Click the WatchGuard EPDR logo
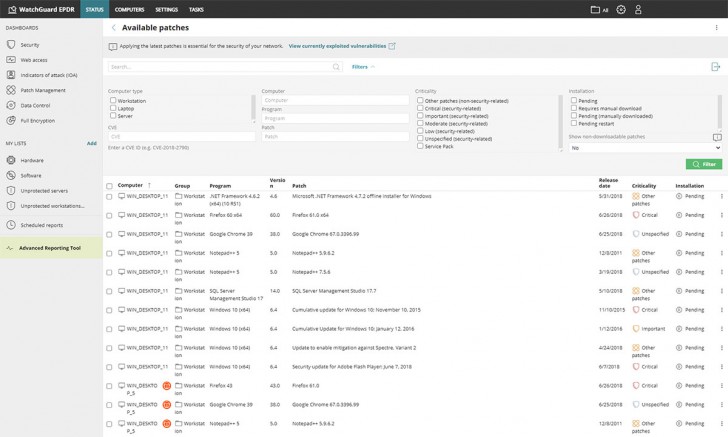This screenshot has width=728, height=437. click(x=41, y=9)
